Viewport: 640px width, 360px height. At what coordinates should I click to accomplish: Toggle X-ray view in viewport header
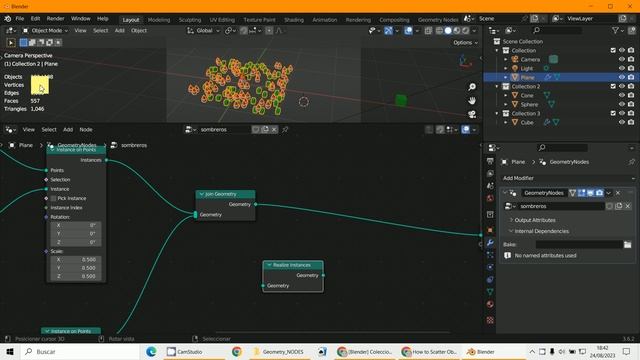click(x=428, y=31)
